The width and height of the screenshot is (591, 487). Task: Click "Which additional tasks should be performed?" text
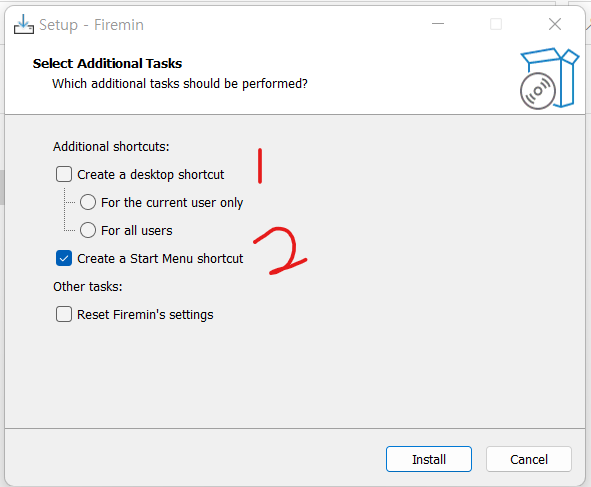click(x=180, y=84)
